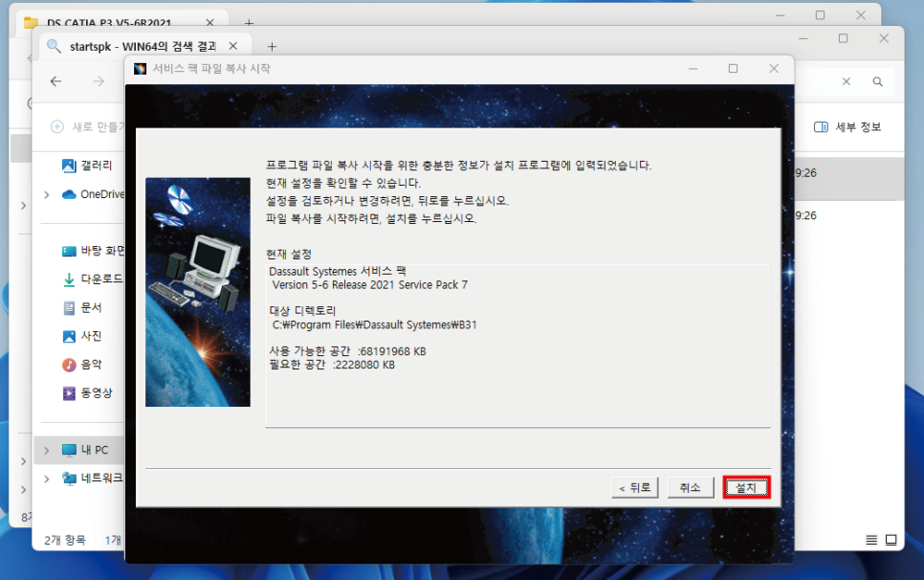Close the startspk Explorer window
This screenshot has height=580, width=924.
(883, 38)
